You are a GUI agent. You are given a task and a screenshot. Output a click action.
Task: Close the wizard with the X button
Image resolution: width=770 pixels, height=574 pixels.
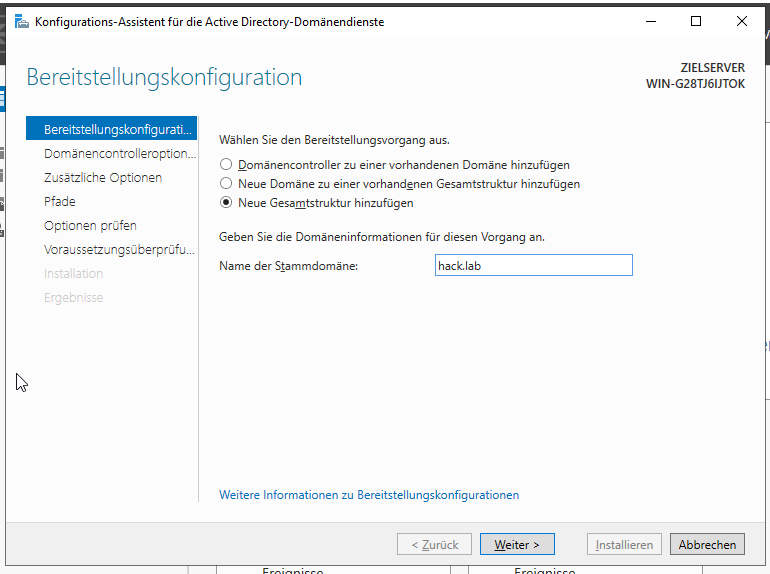[x=741, y=22]
